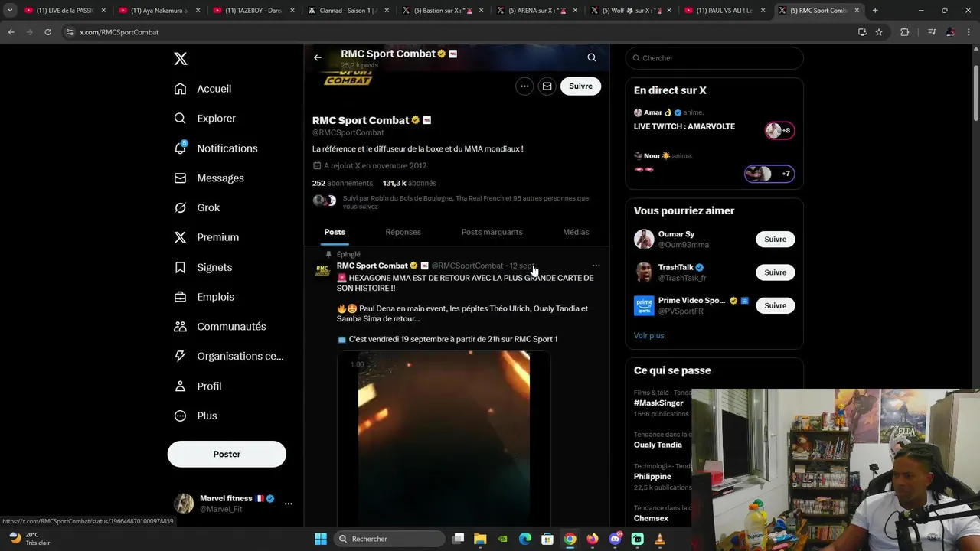
Task: Open Oumar Sy profile avatar
Action: pos(644,240)
